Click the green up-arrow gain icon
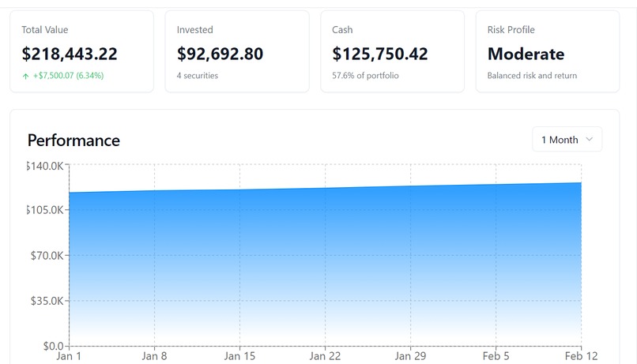This screenshot has height=364, width=637. [25, 76]
